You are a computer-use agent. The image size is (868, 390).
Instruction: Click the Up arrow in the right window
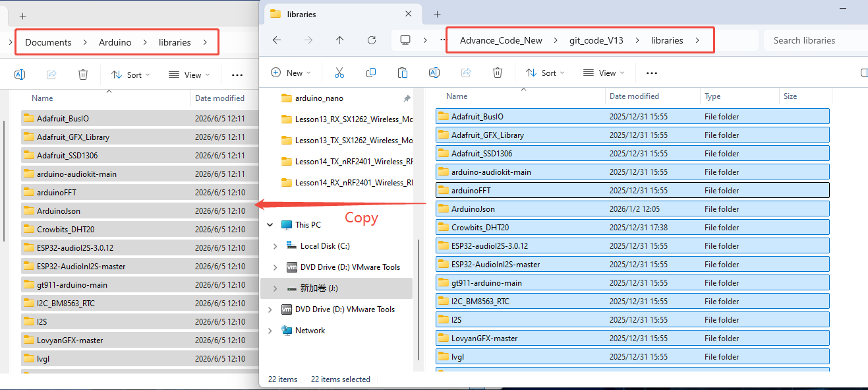point(339,40)
